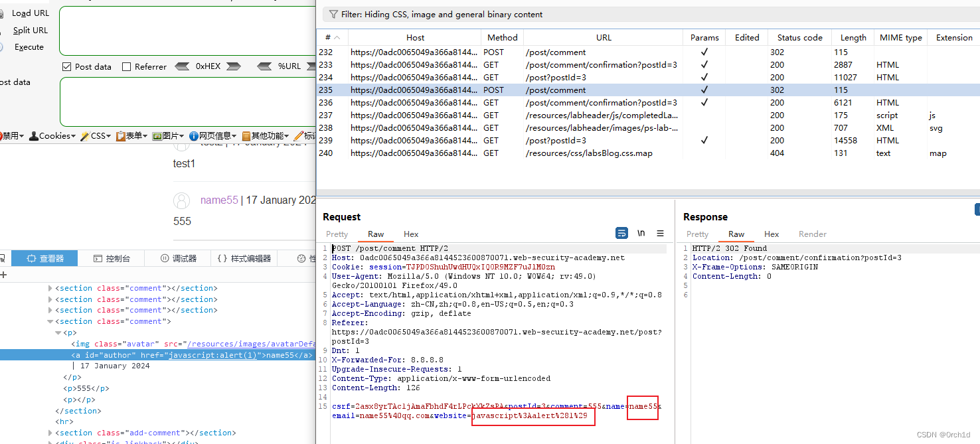The width and height of the screenshot is (980, 444).
Task: Select the Hex tab in Response panel
Action: pos(772,234)
